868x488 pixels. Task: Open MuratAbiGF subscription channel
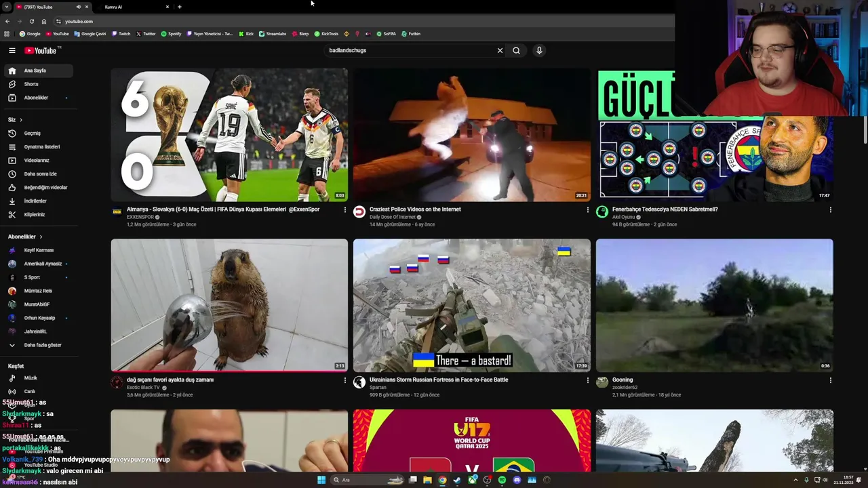39,304
